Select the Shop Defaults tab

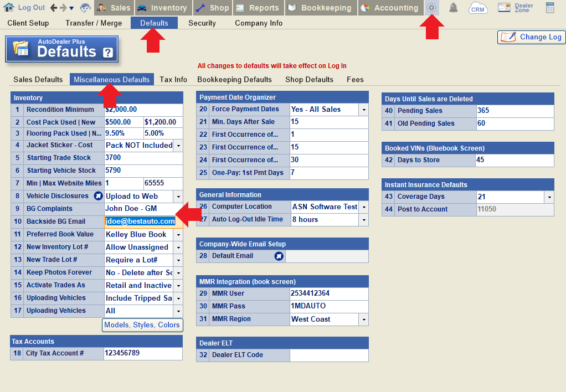(310, 79)
